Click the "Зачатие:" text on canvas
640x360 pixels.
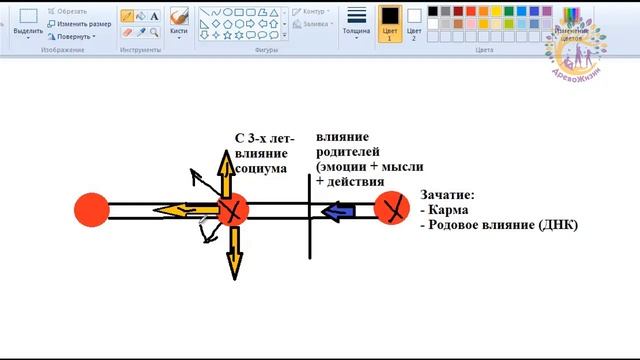pos(447,195)
